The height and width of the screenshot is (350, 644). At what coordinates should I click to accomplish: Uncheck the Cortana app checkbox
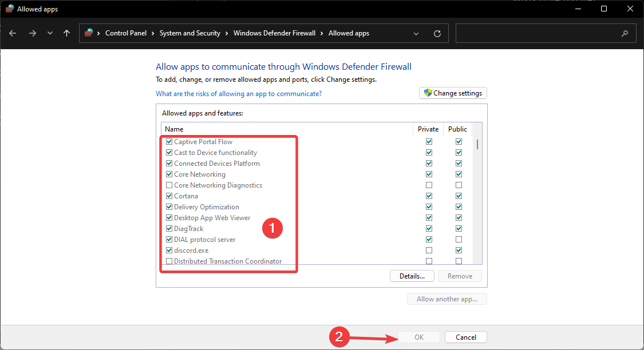pyautogui.click(x=169, y=196)
